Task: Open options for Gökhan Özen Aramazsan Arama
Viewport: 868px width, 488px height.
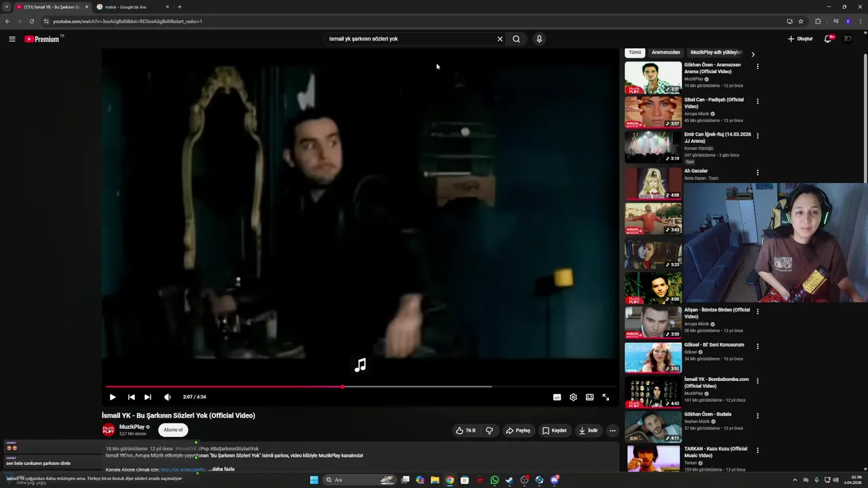Action: (757, 66)
